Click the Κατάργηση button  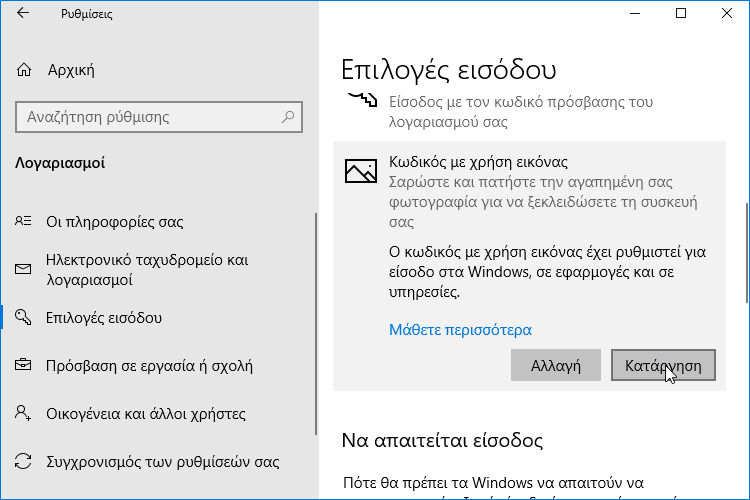663,365
